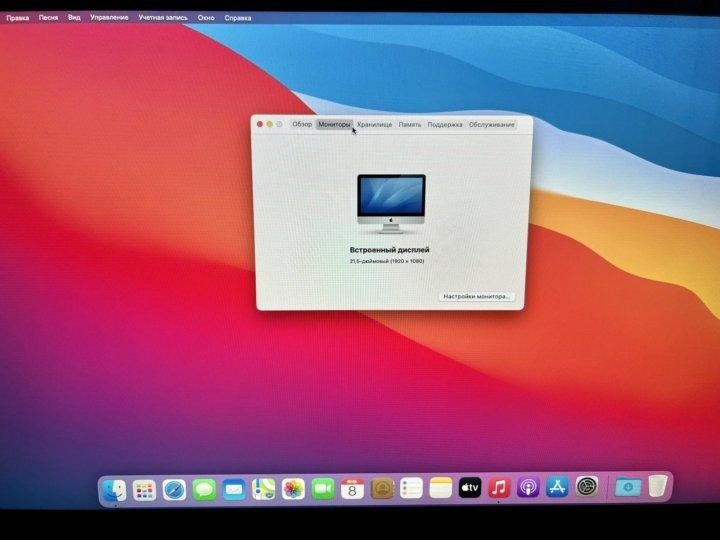Select the Мониторы tab
The width and height of the screenshot is (720, 540).
click(x=334, y=124)
